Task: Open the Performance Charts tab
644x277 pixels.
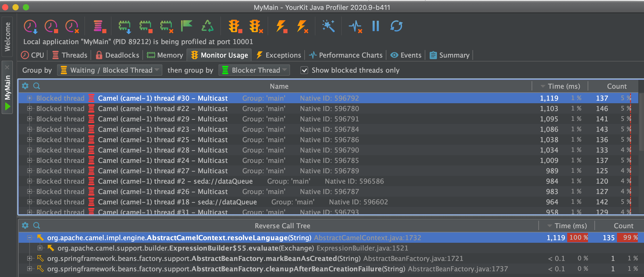Action: pos(346,55)
